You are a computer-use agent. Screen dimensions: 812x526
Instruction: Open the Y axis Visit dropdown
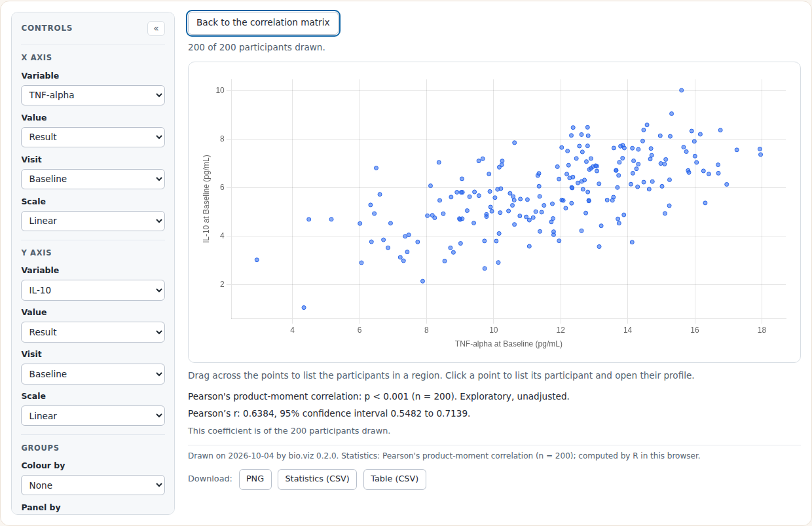coord(93,374)
